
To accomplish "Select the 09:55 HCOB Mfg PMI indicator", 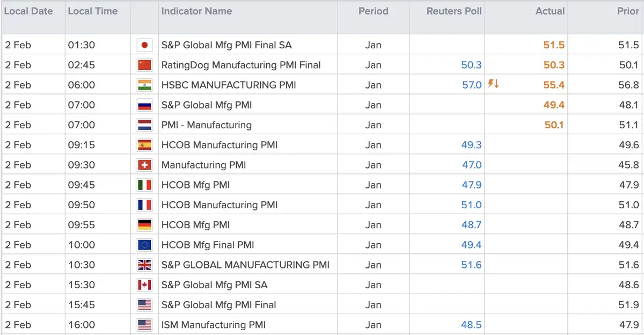I will coord(195,225).
